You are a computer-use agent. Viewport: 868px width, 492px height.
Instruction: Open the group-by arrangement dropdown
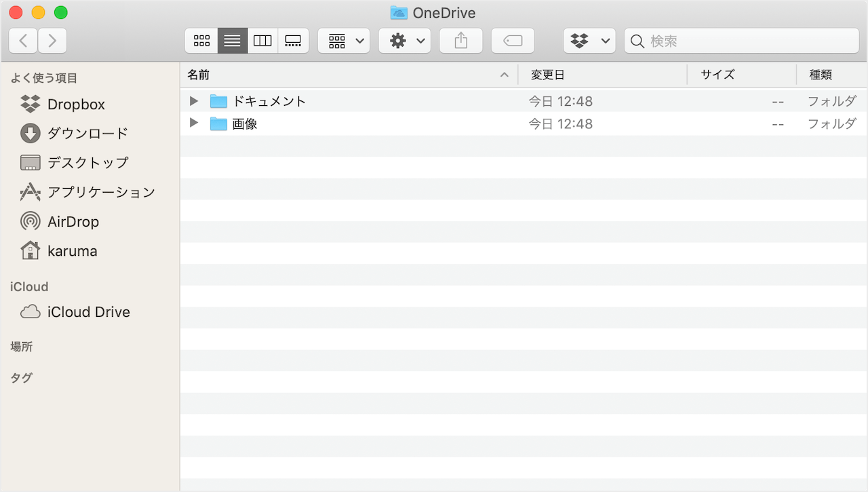point(344,41)
